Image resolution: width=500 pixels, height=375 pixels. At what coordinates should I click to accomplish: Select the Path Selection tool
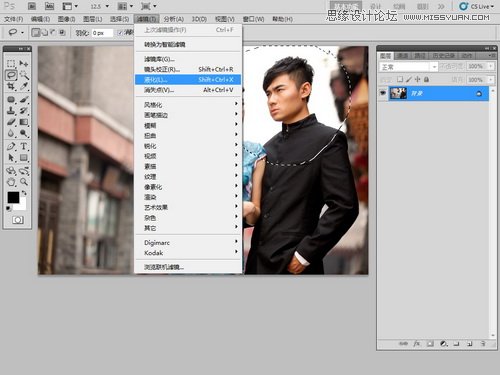tap(11, 158)
